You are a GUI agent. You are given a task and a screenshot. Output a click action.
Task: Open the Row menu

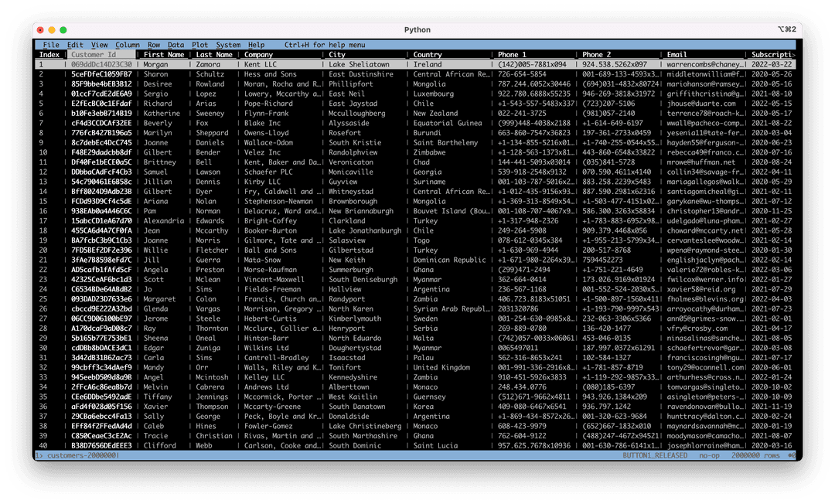tap(154, 45)
